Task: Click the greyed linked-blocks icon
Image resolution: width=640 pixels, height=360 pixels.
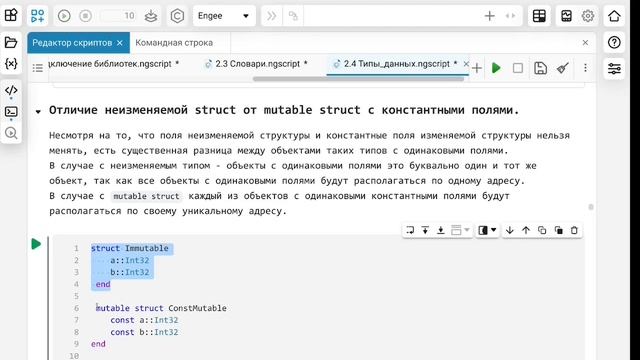Action: (293, 16)
